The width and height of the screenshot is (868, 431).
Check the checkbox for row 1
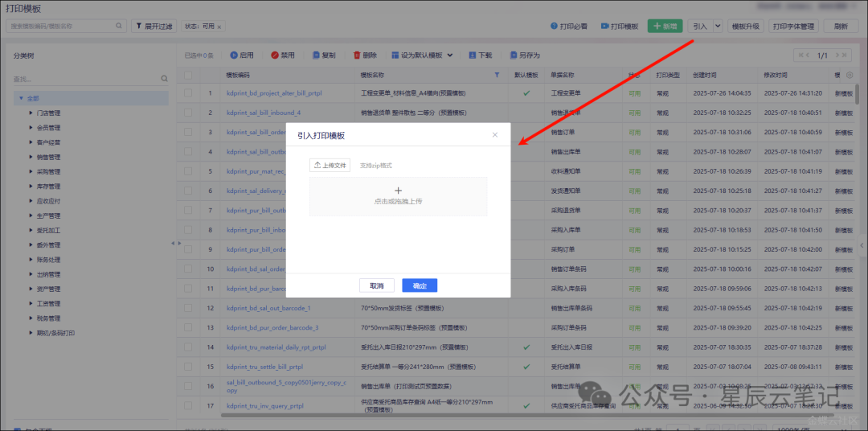click(x=188, y=93)
